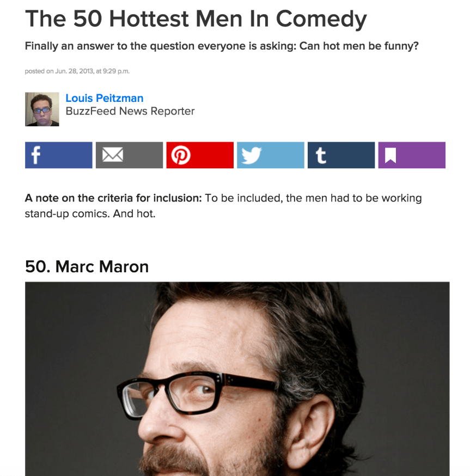Click the subtitle asking can hot men be funny

tap(222, 46)
